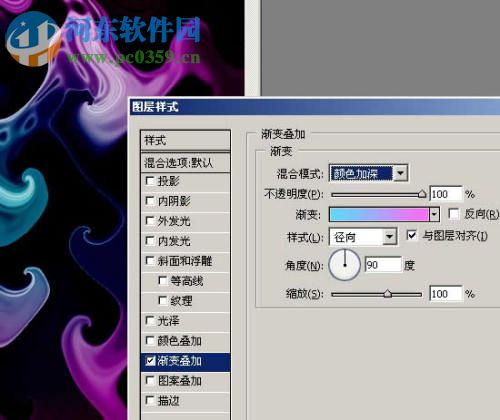The width and height of the screenshot is (500, 420).
Task: Click the 不透明度 value field
Action: pyautogui.click(x=446, y=194)
